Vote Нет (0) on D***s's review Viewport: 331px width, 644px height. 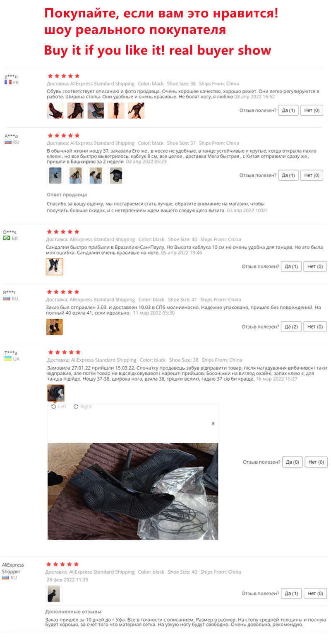[x=315, y=267]
